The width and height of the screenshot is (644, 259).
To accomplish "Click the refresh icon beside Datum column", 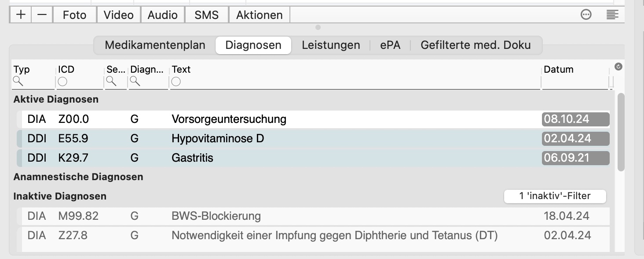I will pyautogui.click(x=618, y=67).
